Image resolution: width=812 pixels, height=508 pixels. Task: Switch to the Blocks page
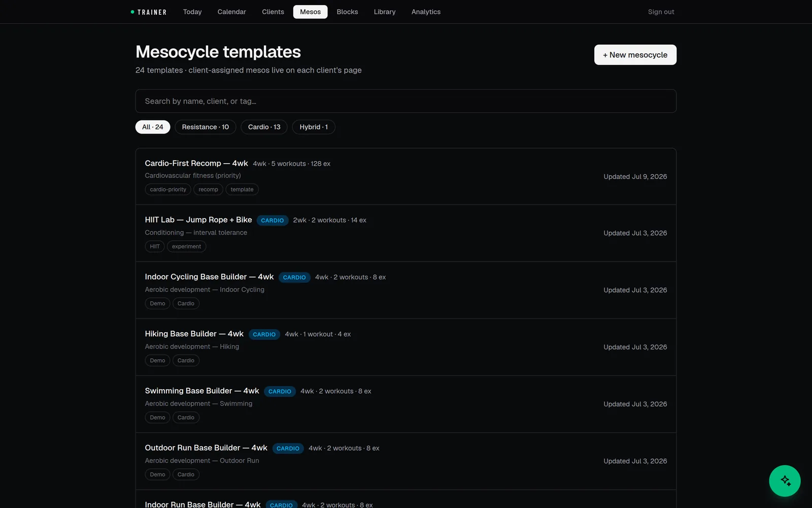[x=347, y=12]
